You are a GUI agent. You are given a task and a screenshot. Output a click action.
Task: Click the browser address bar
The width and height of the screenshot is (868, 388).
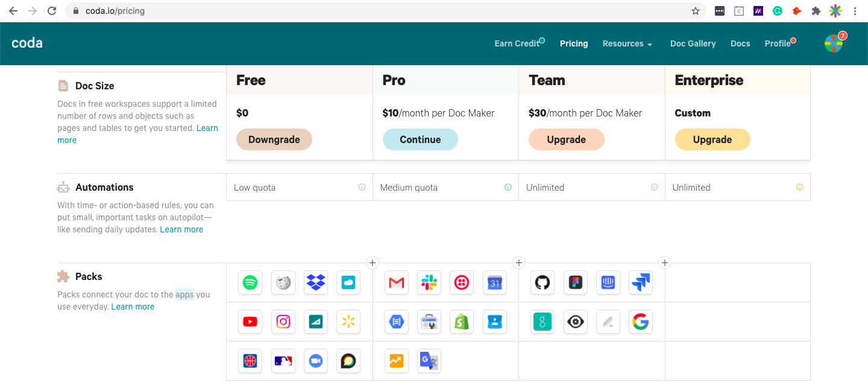point(386,11)
